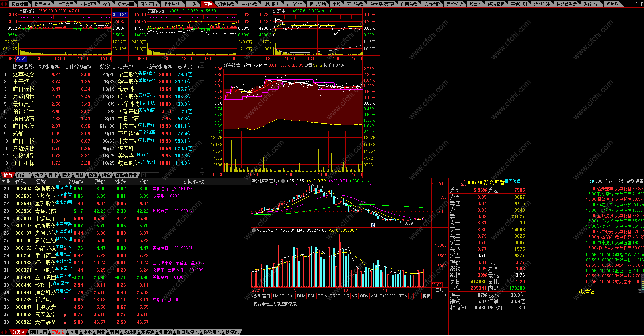Open the 设置版面 layout settings
644x336 pixels.
(20, 4)
